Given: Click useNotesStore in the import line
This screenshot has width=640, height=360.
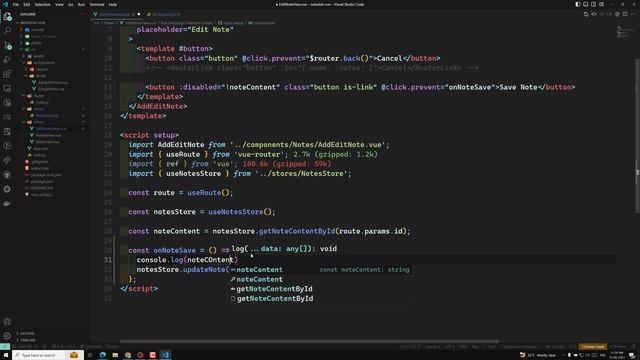Looking at the screenshot, I should tap(193, 173).
